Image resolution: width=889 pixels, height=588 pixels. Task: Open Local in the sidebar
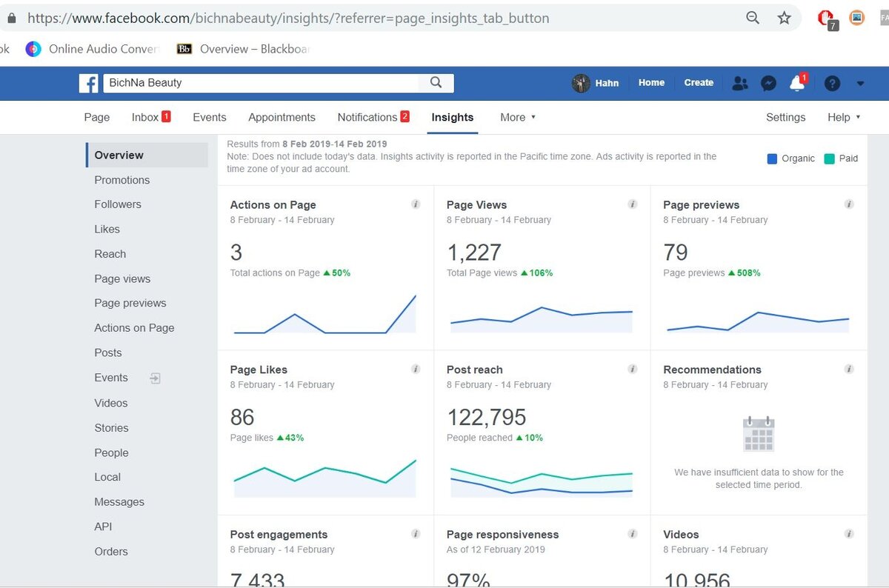107,477
